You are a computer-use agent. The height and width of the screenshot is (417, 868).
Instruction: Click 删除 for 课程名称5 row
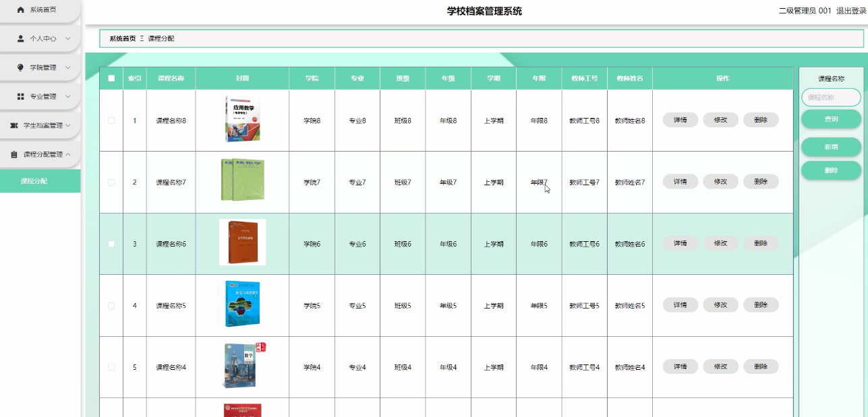(761, 305)
